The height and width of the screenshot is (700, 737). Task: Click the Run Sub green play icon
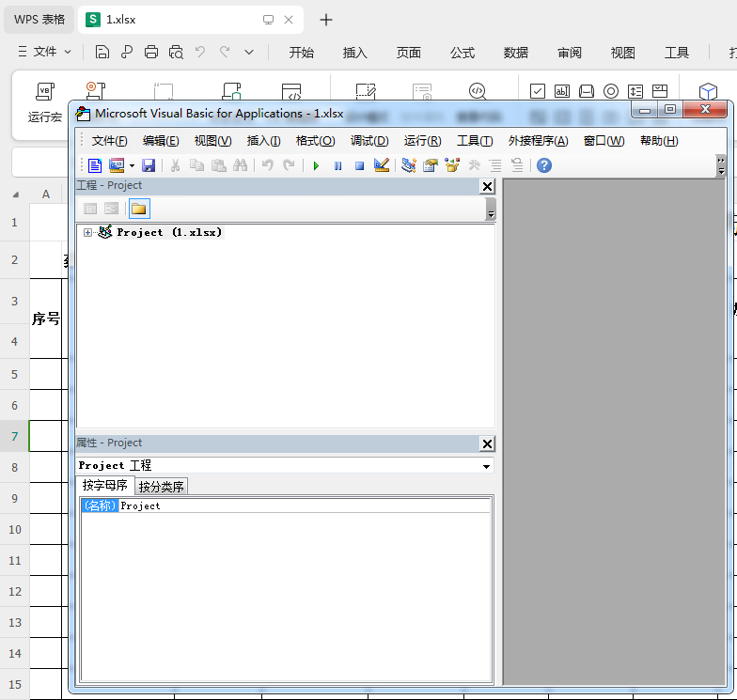pyautogui.click(x=316, y=165)
